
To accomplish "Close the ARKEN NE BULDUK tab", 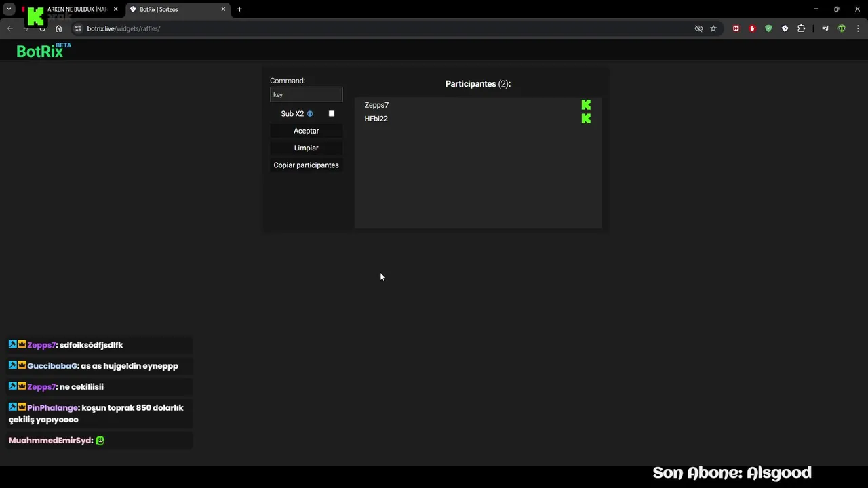I will 115,9.
